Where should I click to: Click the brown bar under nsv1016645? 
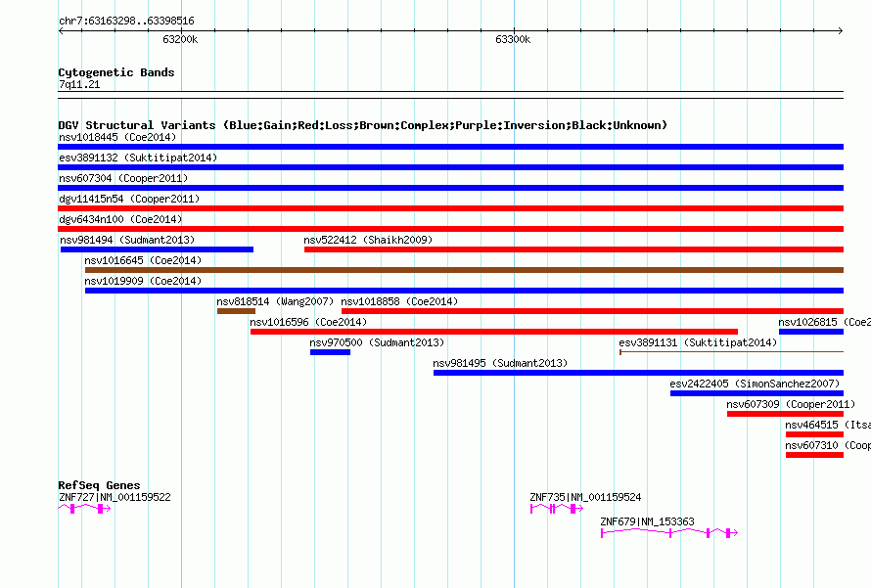[465, 270]
